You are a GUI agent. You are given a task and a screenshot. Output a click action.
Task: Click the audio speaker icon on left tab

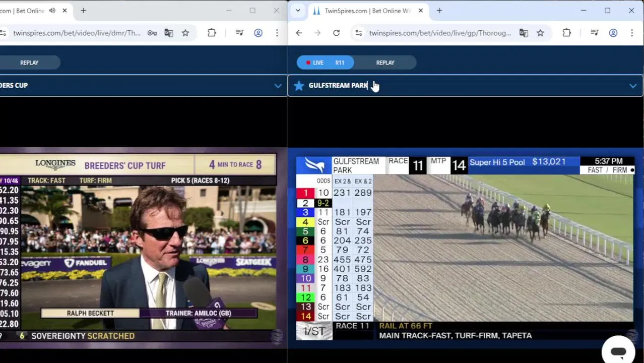52,11
